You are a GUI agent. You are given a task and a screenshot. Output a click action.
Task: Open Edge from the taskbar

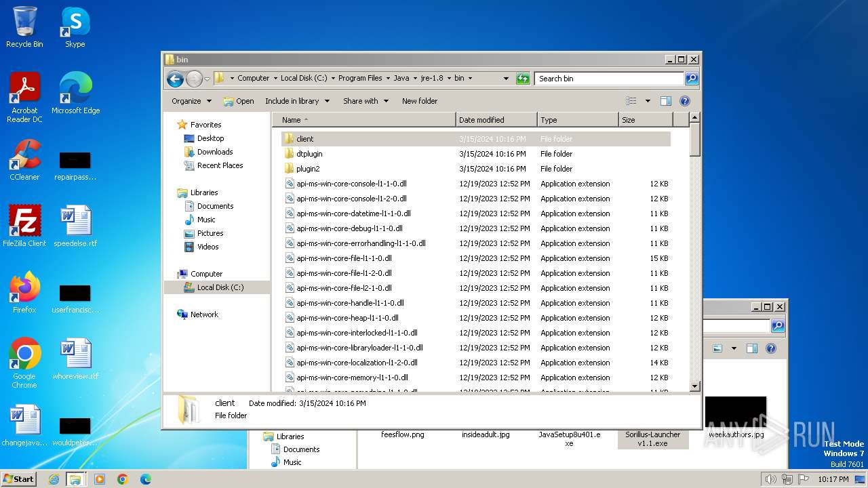[146, 479]
